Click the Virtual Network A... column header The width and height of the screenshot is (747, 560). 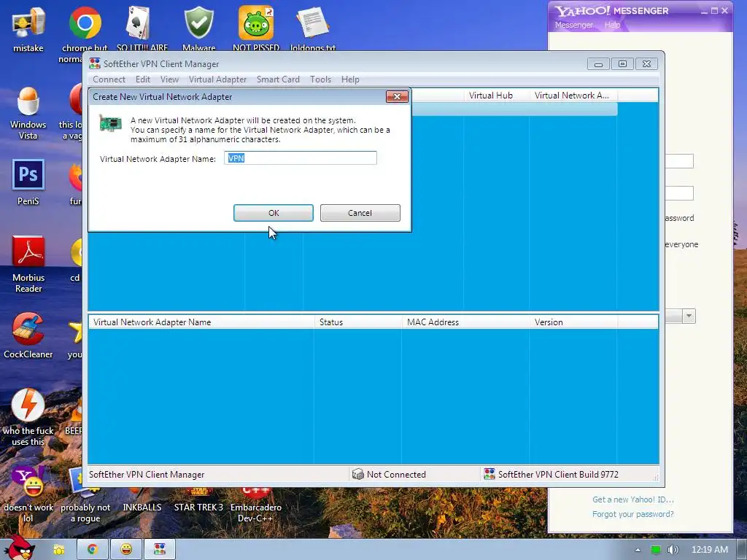573,96
